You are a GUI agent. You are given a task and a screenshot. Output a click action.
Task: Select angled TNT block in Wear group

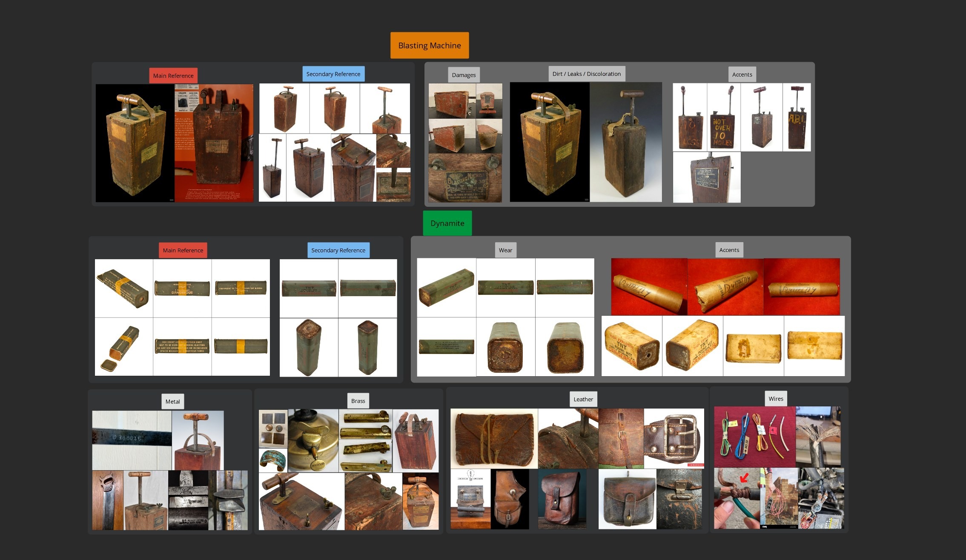pyautogui.click(x=447, y=288)
